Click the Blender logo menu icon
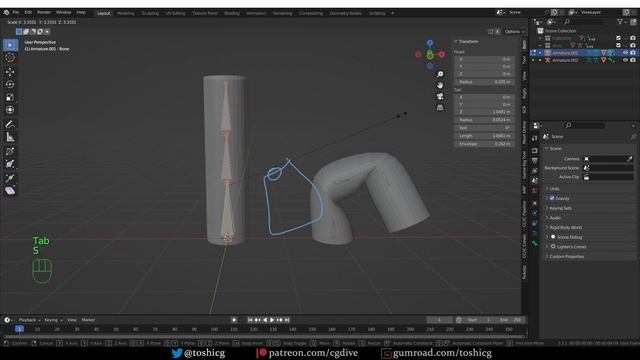 click(6, 13)
